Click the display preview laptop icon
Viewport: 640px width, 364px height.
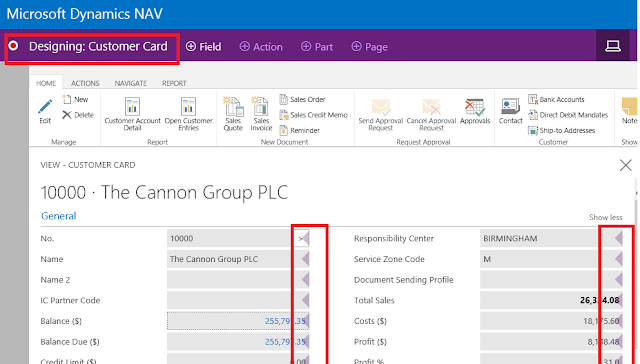click(613, 46)
